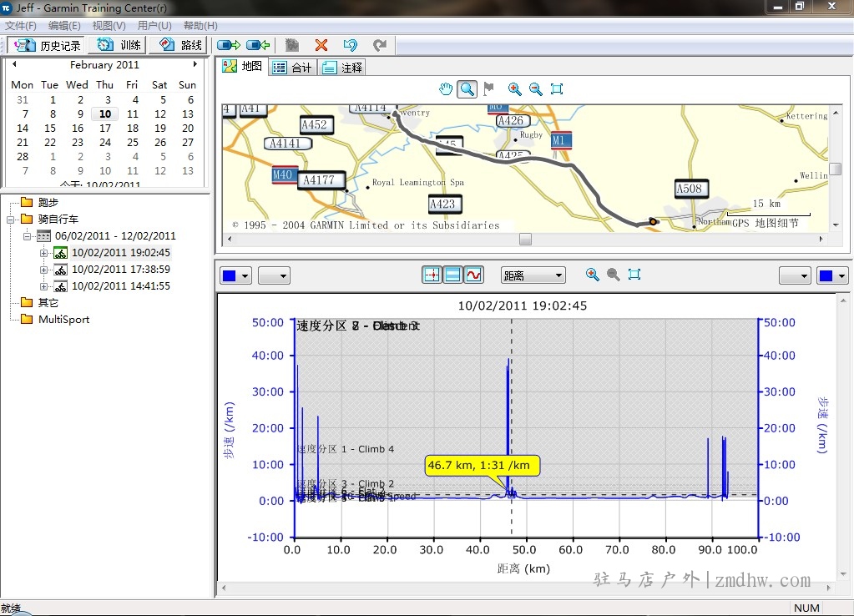Open the 编辑(E) menu
Viewport: 854px width, 616px height.
click(64, 26)
